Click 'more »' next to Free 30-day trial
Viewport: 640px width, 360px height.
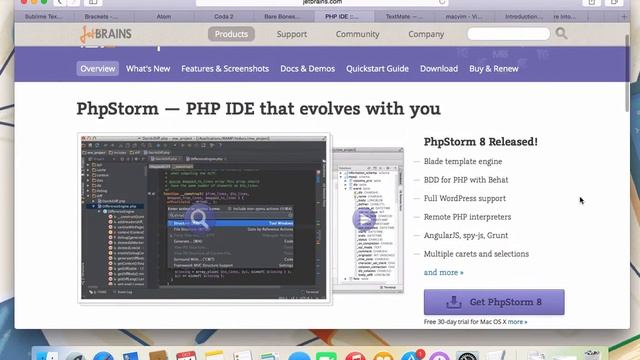(517, 322)
